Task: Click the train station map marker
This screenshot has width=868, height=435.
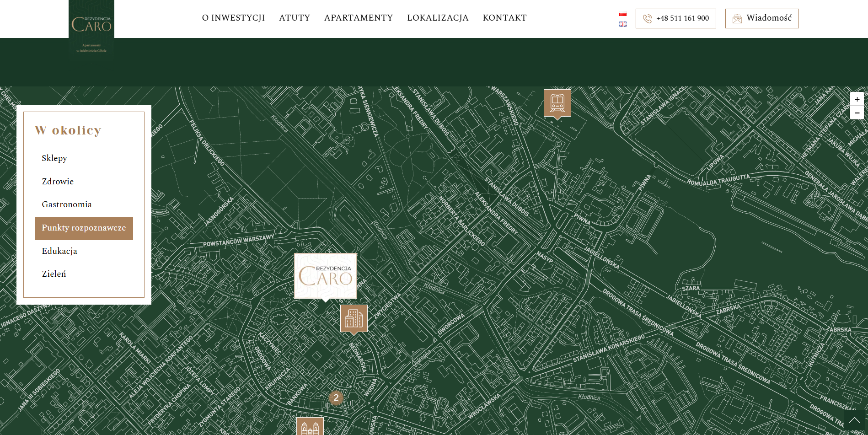Action: 557,103
